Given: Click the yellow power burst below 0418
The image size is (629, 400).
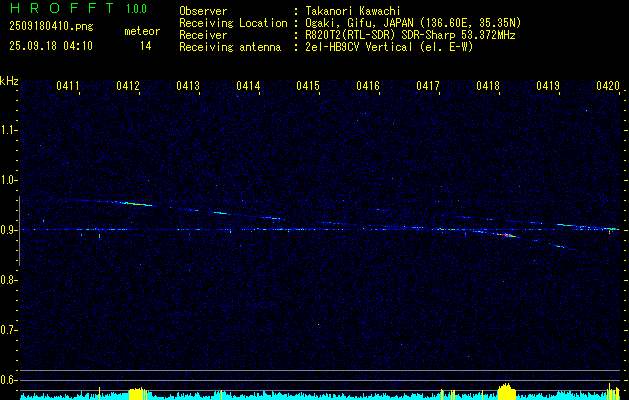Looking at the screenshot, I should coord(507,391).
